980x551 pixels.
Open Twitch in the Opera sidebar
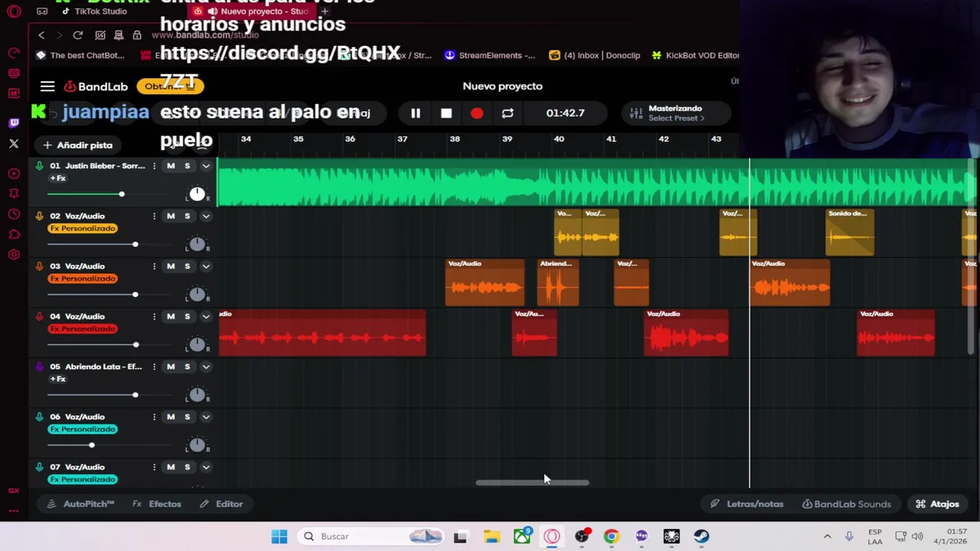pos(14,122)
